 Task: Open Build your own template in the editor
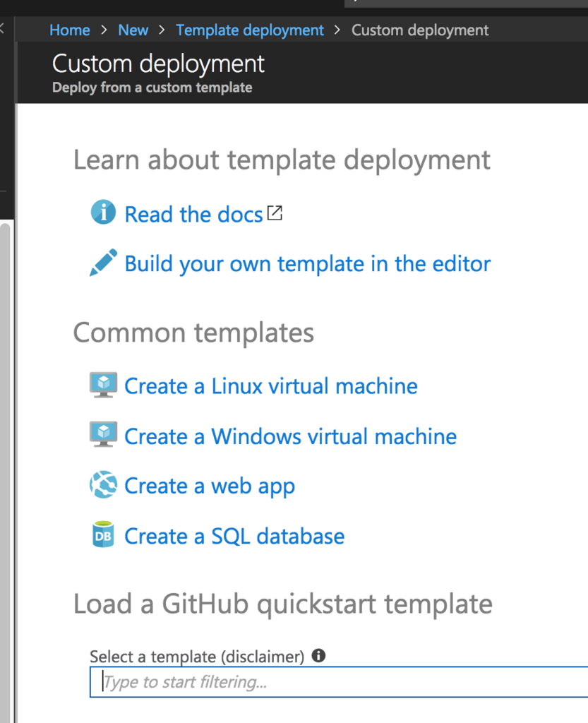click(307, 264)
